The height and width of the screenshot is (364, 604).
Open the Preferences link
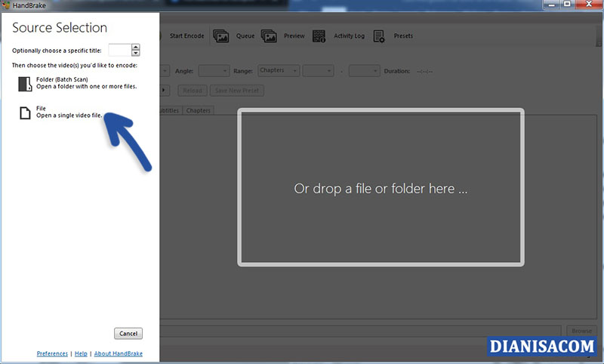pos(52,353)
